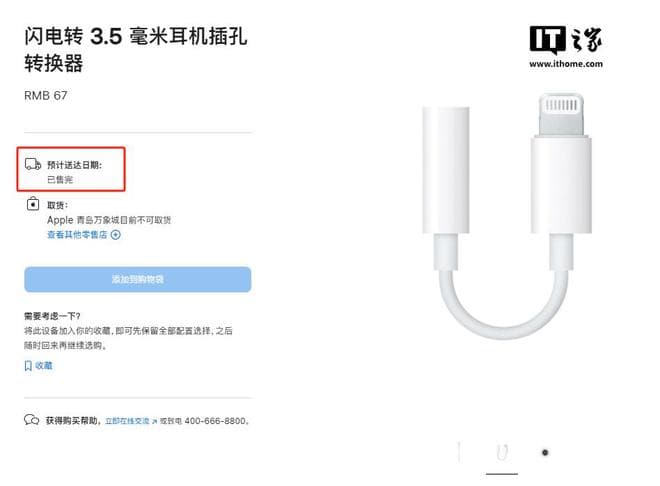Click the 添加到购物袋 button
This screenshot has height=486, width=660.
[x=138, y=279]
